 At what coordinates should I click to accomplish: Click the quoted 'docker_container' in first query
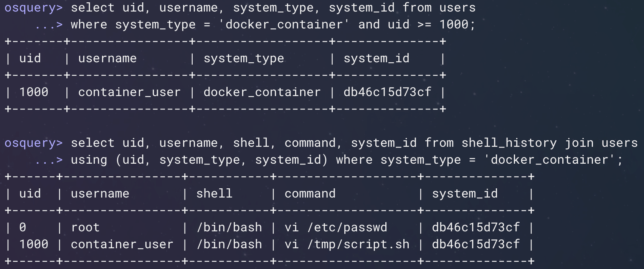tap(284, 25)
